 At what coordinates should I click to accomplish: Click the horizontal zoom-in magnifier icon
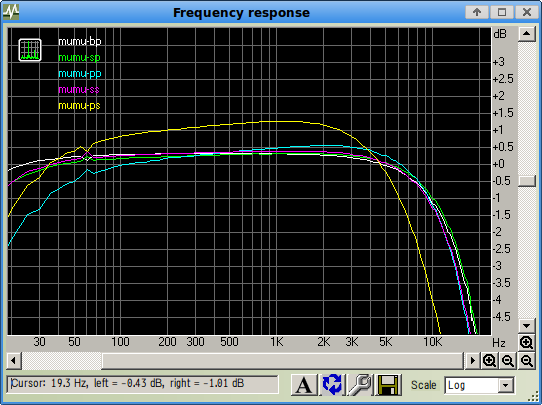tap(489, 361)
